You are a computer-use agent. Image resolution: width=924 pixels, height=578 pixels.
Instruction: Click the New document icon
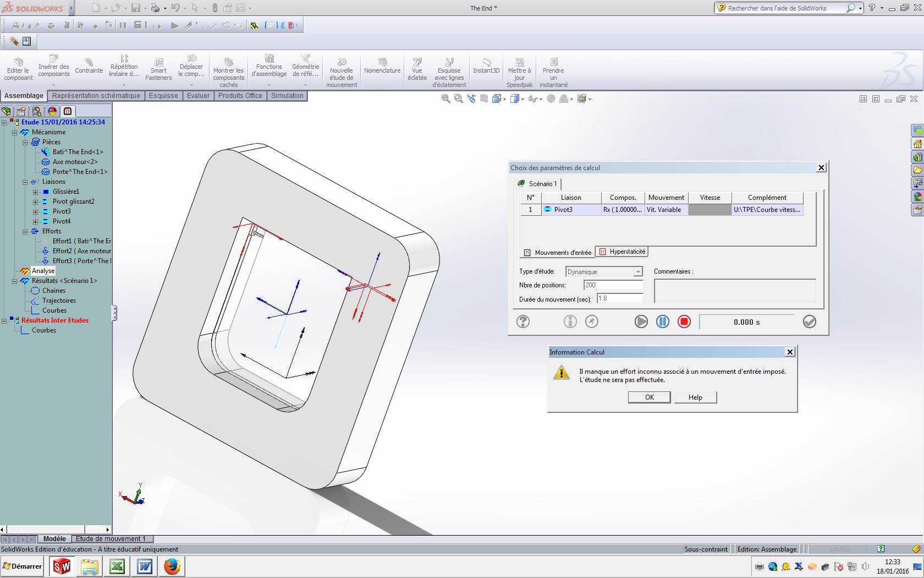point(96,8)
